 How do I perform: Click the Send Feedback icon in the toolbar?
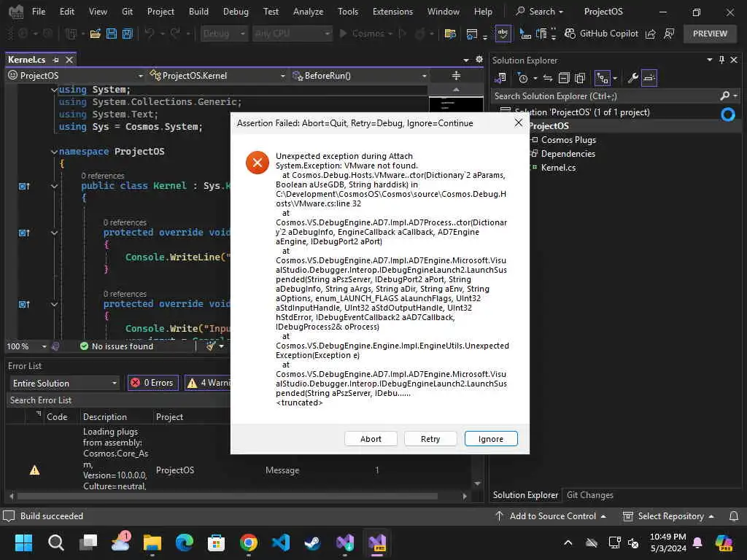tap(670, 34)
